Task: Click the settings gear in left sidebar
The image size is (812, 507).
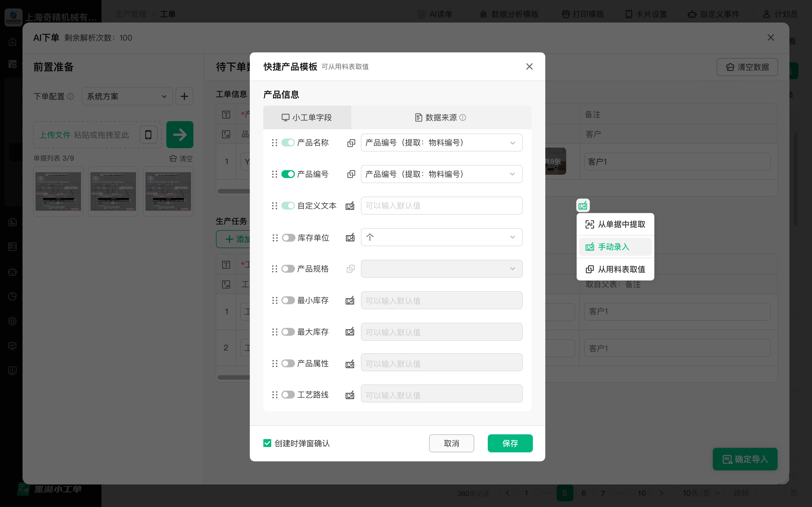Action: pyautogui.click(x=12, y=321)
